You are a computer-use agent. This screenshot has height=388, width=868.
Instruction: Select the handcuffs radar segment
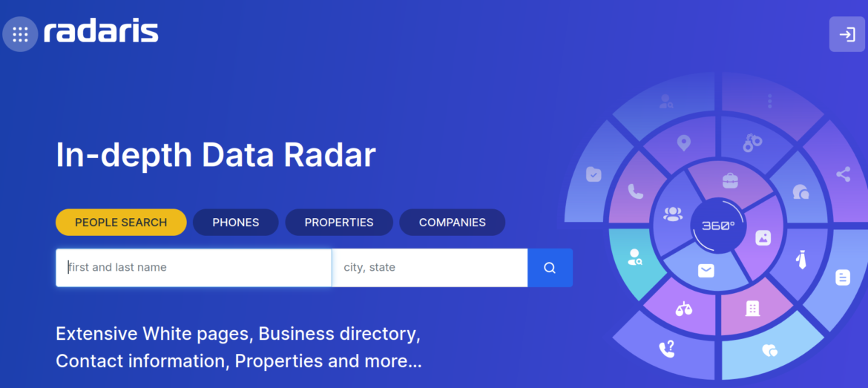click(752, 142)
